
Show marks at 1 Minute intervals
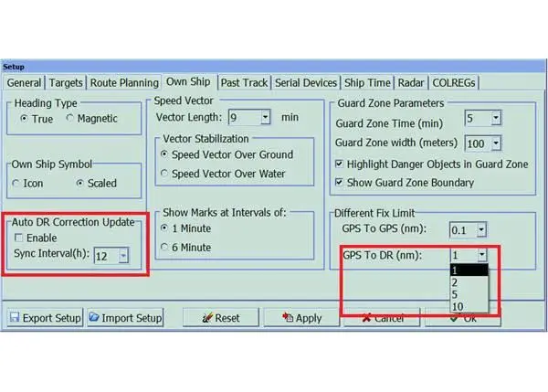point(164,228)
